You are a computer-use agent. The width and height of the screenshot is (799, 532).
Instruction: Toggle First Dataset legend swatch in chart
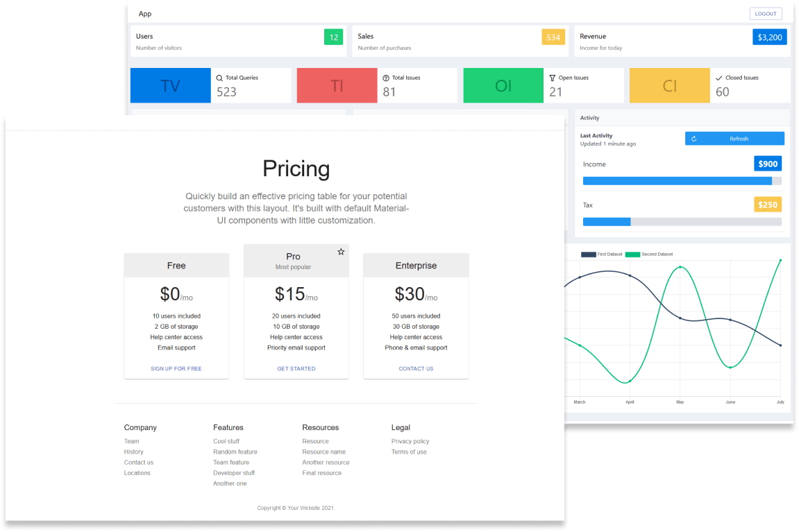click(588, 254)
